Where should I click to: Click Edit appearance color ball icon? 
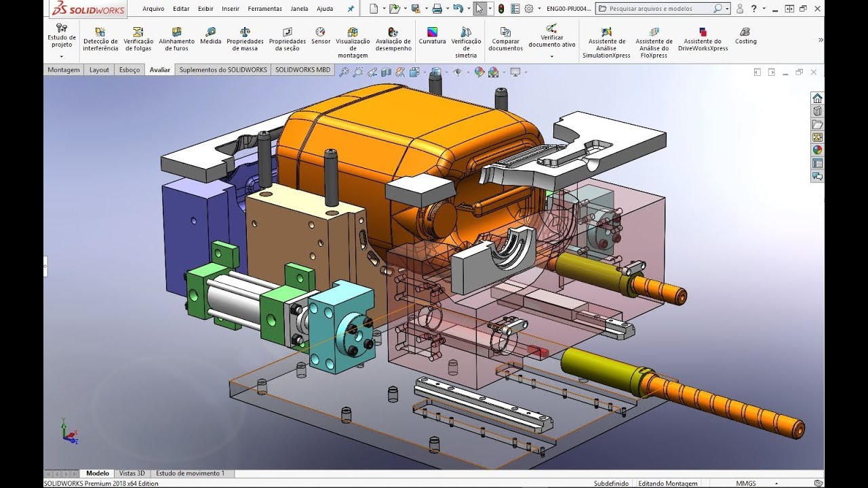click(479, 72)
